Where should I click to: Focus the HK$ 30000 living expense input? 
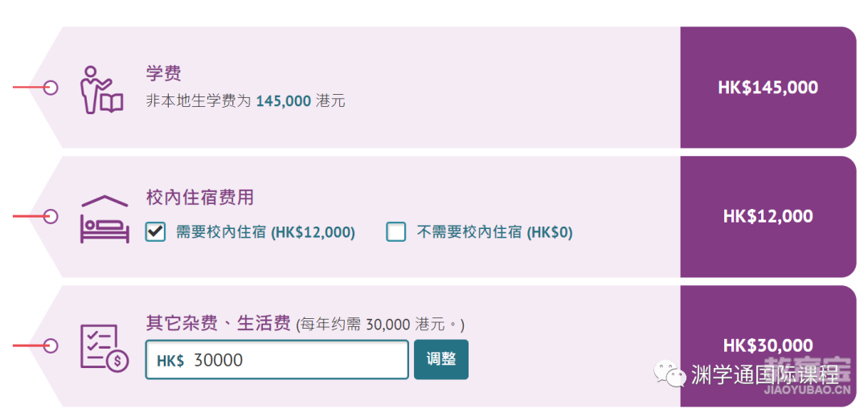pyautogui.click(x=276, y=359)
